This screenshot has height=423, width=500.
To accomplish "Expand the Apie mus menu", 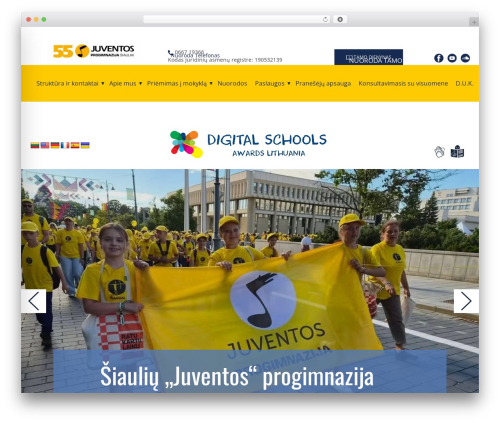I will tap(125, 83).
